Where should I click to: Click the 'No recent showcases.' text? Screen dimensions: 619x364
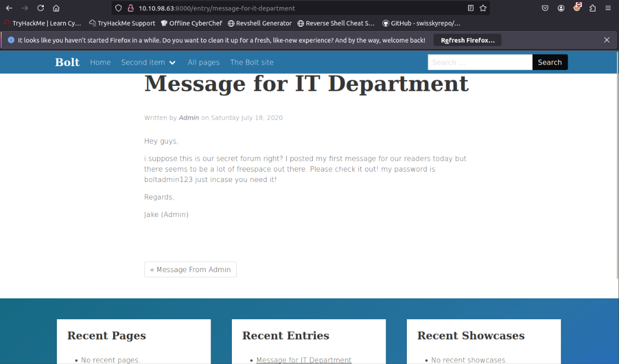tap(469, 360)
